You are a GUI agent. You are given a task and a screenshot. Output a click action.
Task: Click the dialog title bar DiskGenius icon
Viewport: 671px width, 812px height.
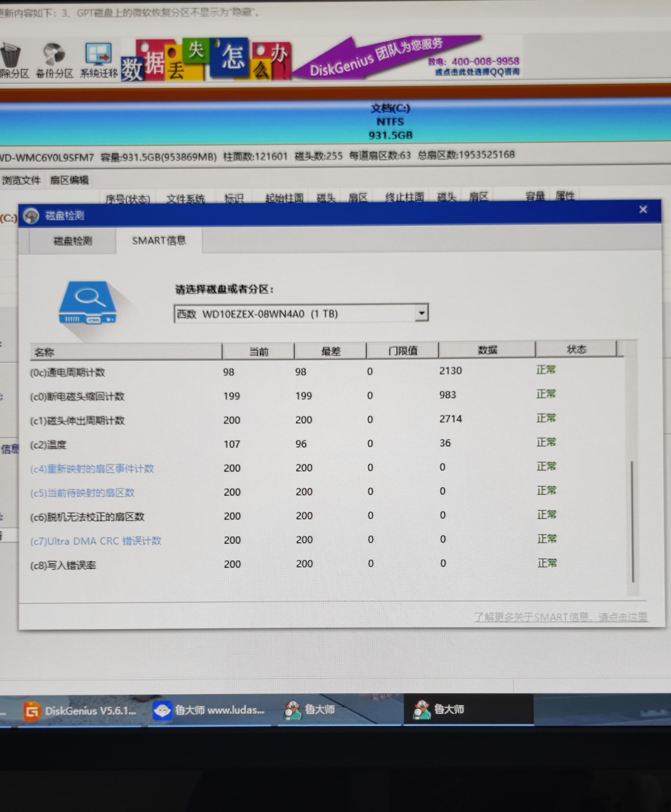point(31,216)
